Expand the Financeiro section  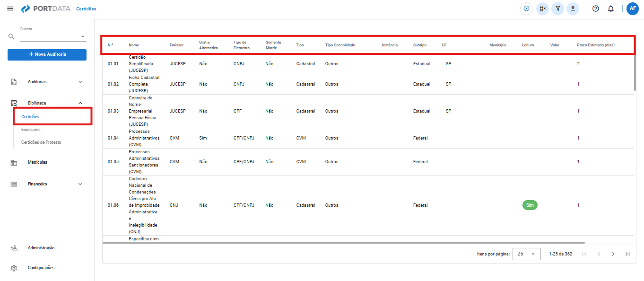pyautogui.click(x=80, y=184)
